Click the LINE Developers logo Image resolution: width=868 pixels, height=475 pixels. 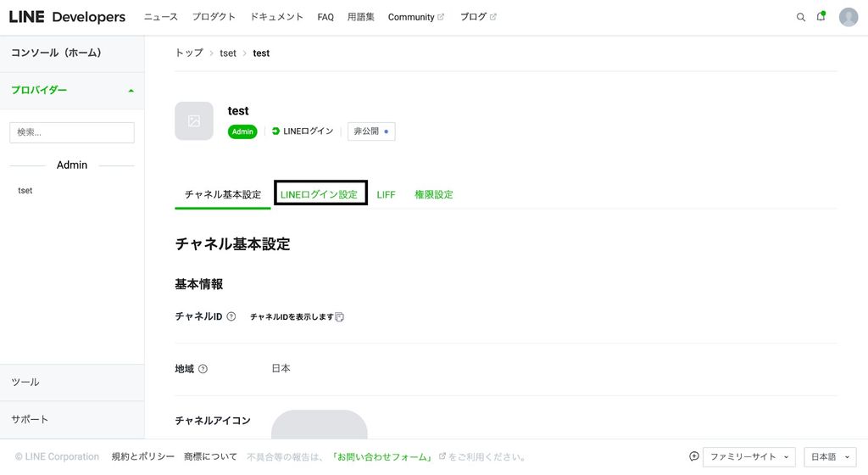point(67,17)
